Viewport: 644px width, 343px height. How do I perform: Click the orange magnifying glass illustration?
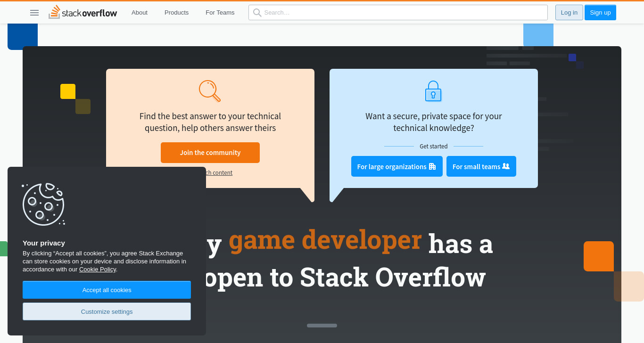coord(210,91)
